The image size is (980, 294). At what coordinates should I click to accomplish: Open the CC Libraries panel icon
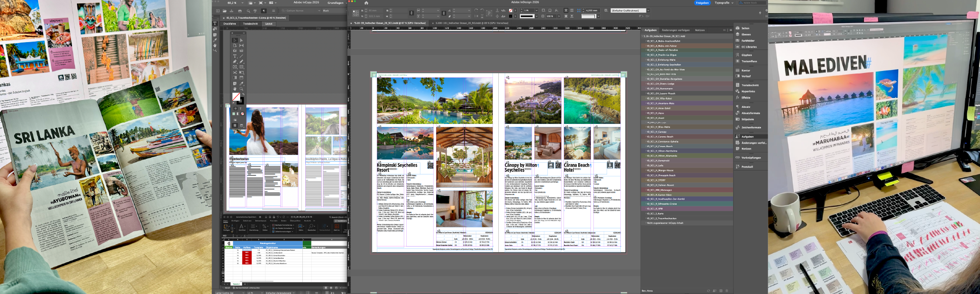tap(737, 47)
